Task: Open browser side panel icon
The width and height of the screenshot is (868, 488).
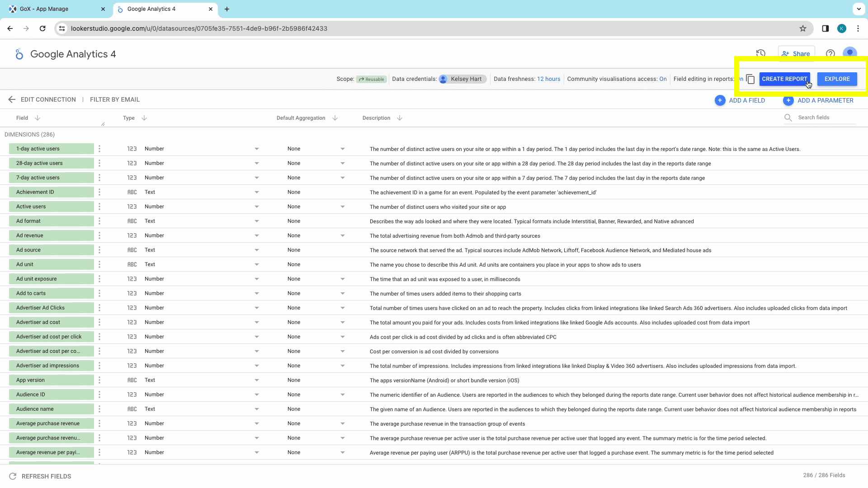Action: tap(825, 28)
